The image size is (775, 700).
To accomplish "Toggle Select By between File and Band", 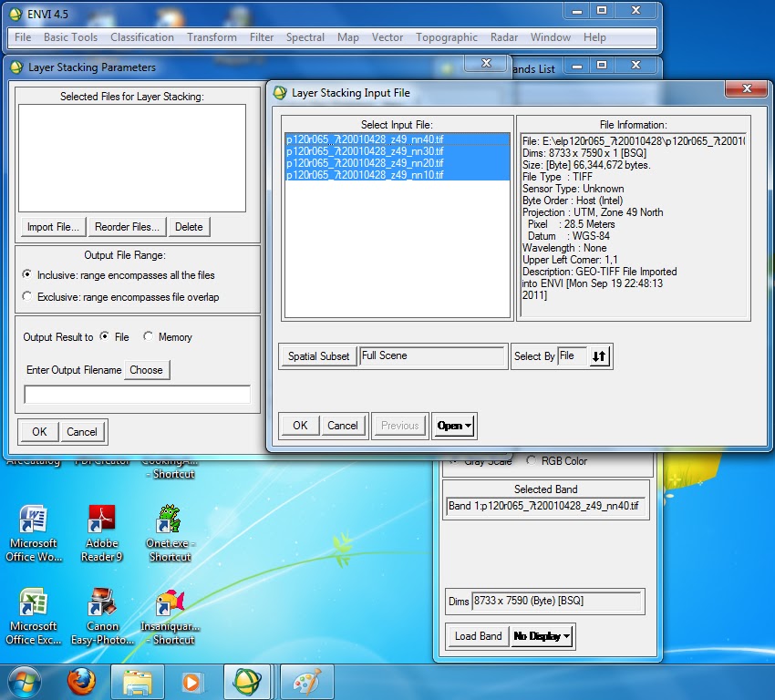I will coord(597,356).
